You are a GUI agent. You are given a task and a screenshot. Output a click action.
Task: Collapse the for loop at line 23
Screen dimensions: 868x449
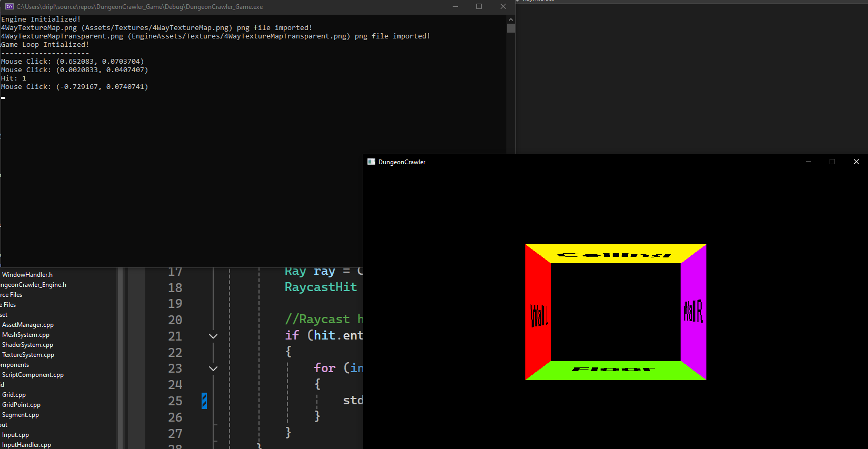pos(213,368)
